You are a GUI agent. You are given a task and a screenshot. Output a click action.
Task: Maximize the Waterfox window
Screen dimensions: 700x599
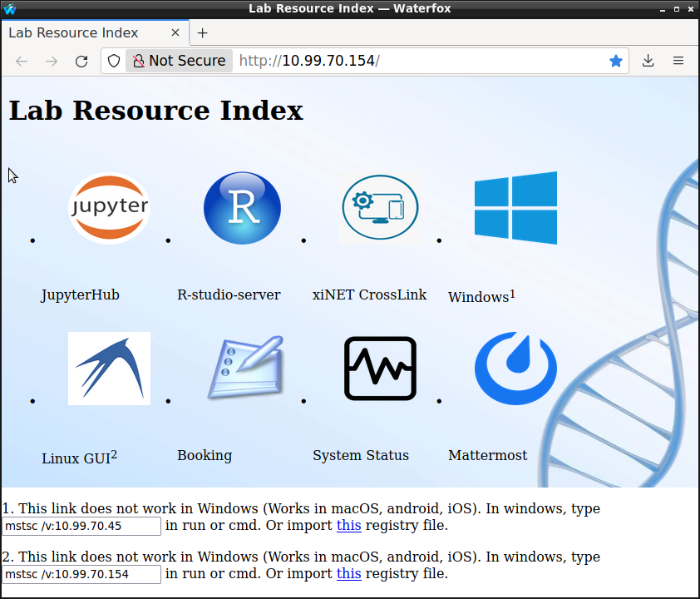click(677, 9)
